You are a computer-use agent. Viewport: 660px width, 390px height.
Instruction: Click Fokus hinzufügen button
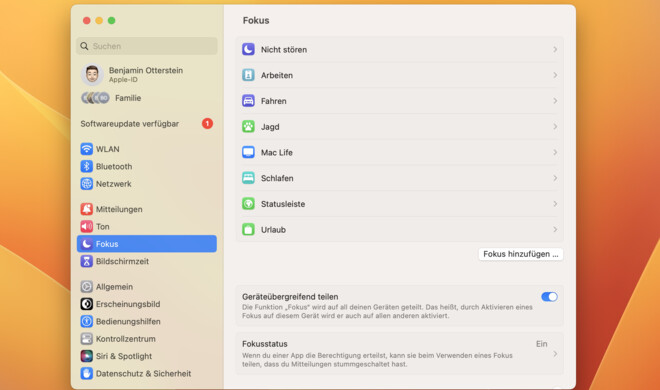521,254
